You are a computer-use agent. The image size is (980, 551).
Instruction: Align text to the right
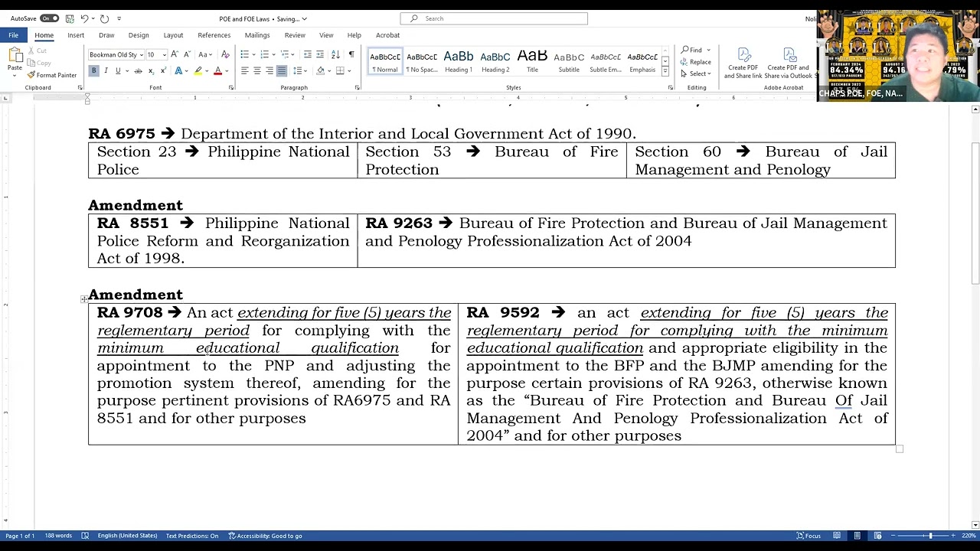269,70
